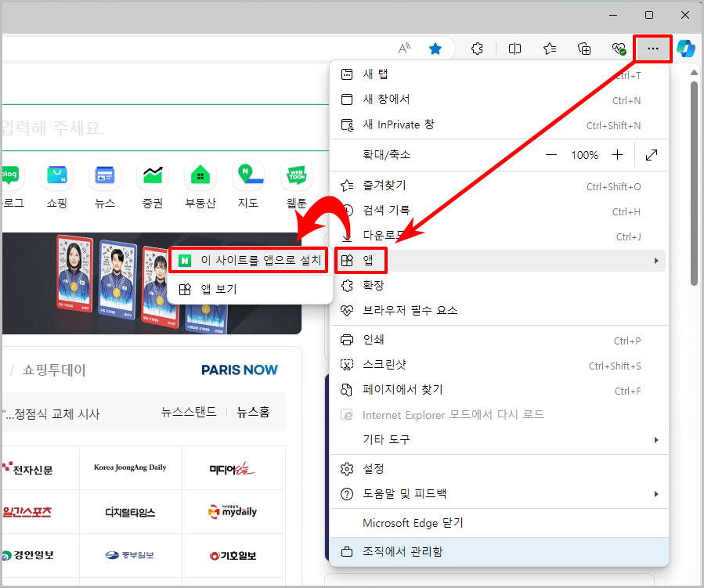Decrease zoom with minus button

[551, 155]
